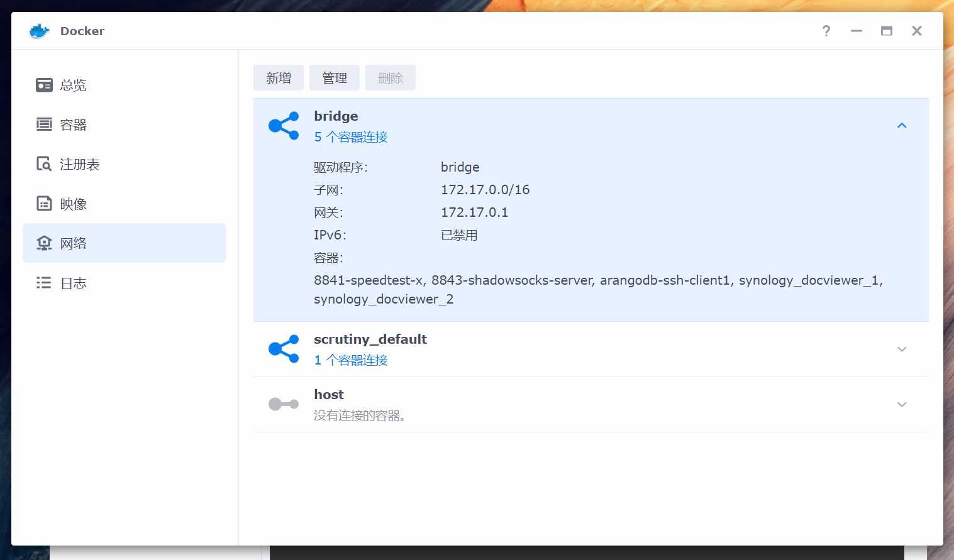Click the 日志 log list icon
954x560 pixels.
[44, 283]
